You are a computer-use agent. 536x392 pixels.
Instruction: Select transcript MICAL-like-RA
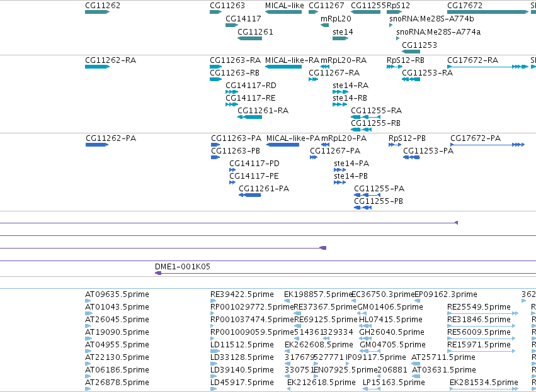coord(283,67)
